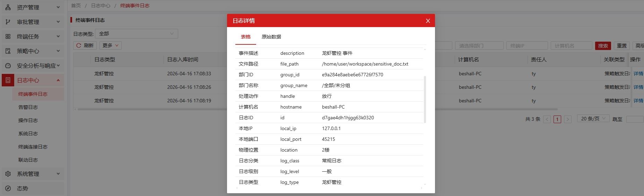
Task: Click the handle value 放行
Action: tap(327, 96)
